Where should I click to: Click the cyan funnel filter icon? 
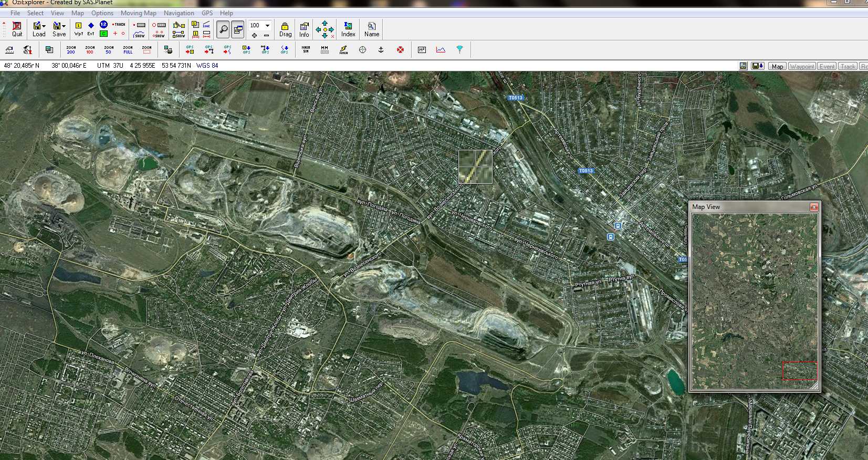[x=459, y=50]
